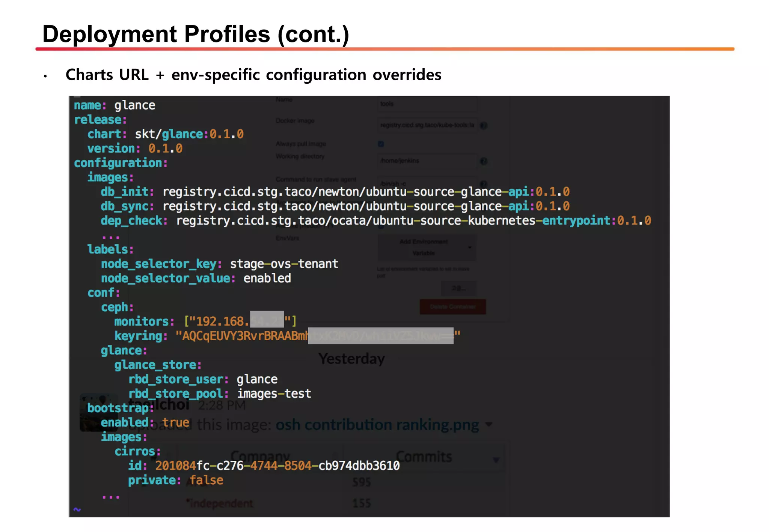Click the Delete Container button
This screenshot has height=532, width=769.
(x=452, y=307)
